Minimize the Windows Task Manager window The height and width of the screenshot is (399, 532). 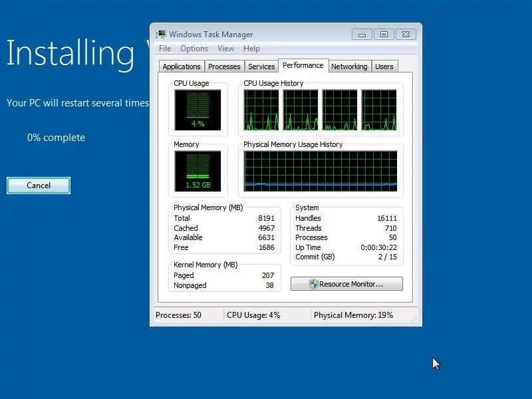point(362,35)
